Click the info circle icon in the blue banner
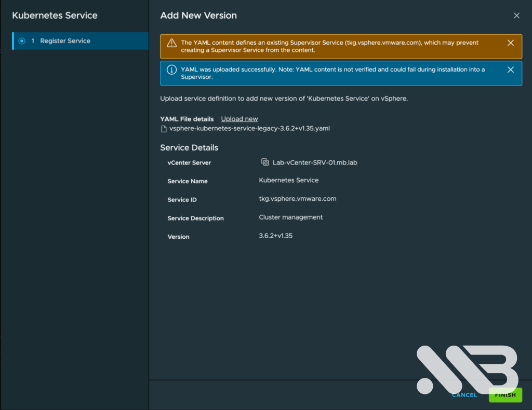 (171, 70)
